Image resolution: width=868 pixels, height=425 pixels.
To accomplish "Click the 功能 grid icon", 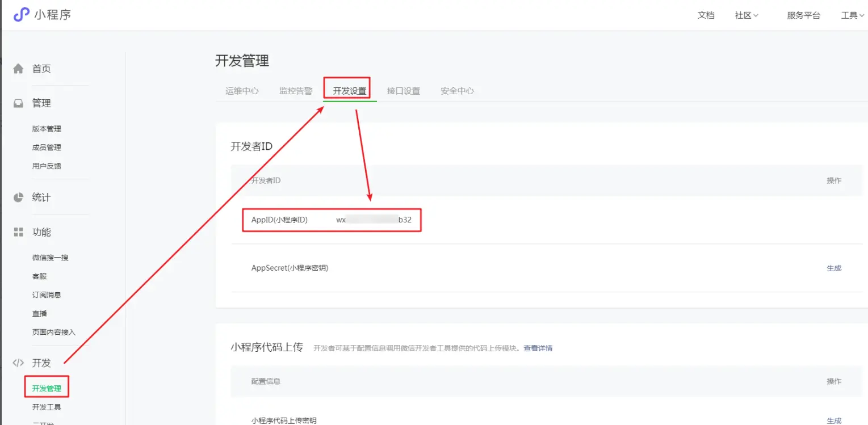I will point(19,232).
